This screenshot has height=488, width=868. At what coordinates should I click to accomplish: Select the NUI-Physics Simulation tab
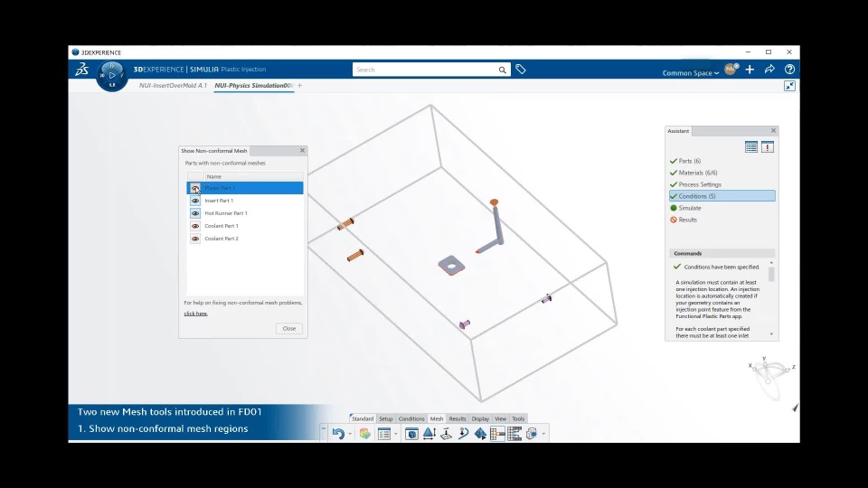[254, 86]
